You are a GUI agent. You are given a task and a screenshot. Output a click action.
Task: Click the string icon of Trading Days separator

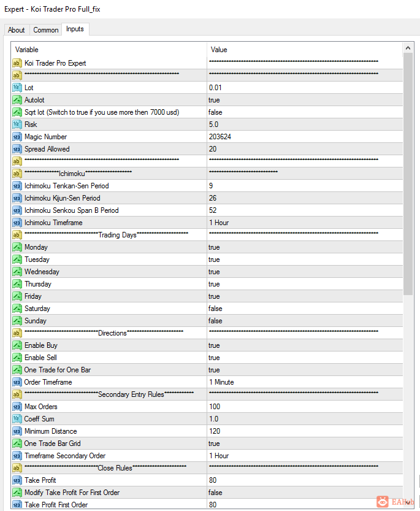point(17,235)
